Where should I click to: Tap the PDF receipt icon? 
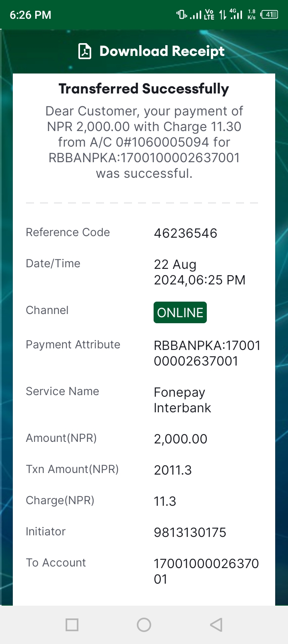click(85, 51)
